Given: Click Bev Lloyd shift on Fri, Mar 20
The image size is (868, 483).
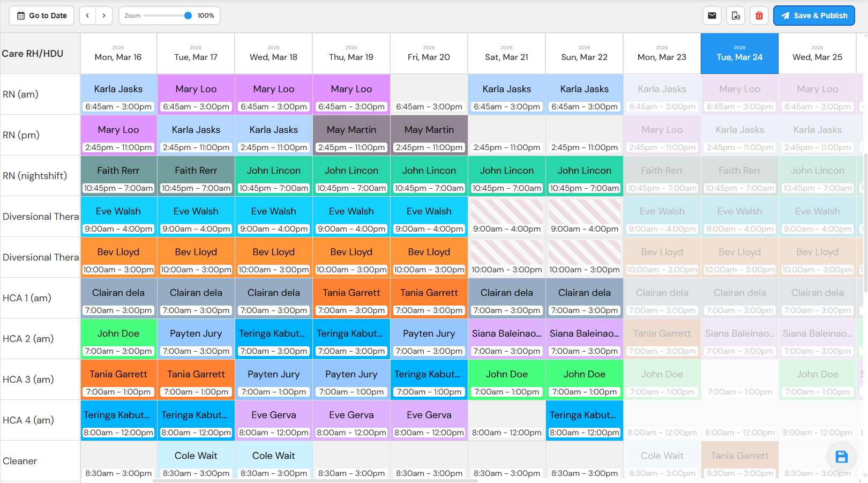Looking at the screenshot, I should point(429,257).
